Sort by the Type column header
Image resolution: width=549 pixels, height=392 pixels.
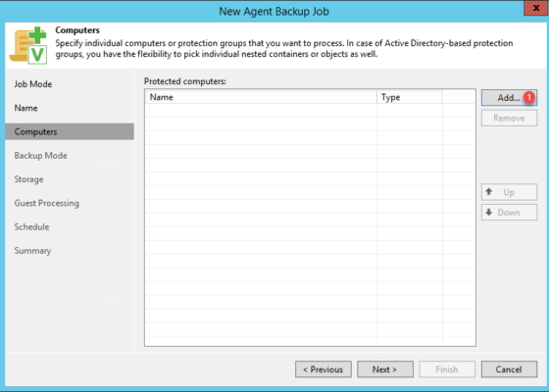(x=410, y=97)
